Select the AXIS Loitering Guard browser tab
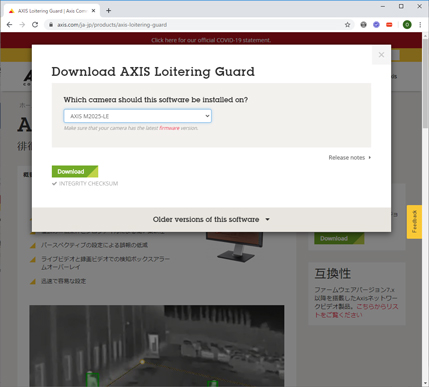The width and height of the screenshot is (429, 387). tap(52, 11)
